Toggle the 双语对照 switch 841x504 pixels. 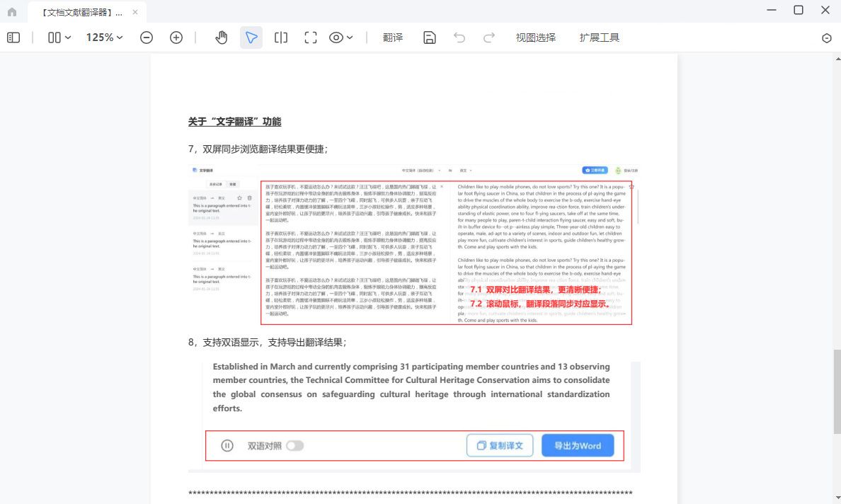point(295,445)
